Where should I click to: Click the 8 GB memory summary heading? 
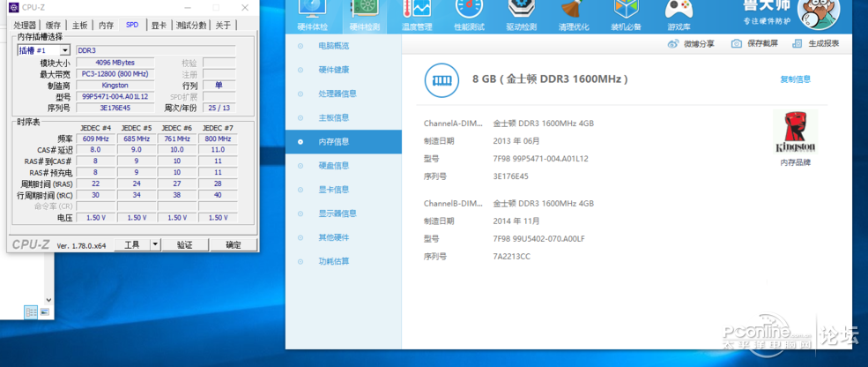tap(550, 79)
